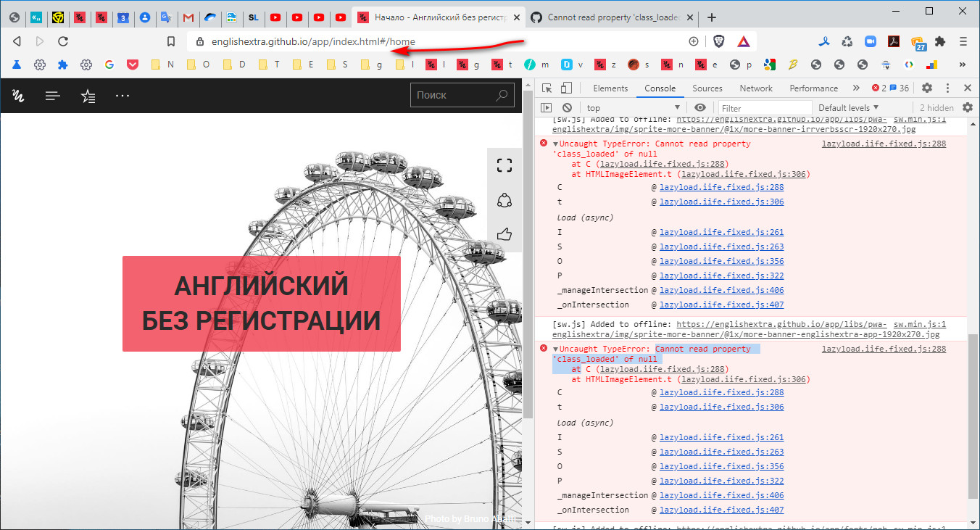Open the Zoom extension icon
Image resolution: width=980 pixels, height=530 pixels.
(x=871, y=41)
